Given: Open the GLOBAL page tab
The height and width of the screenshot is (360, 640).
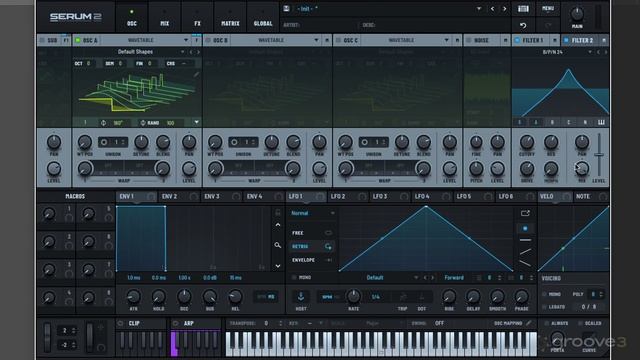Looking at the screenshot, I should click(x=263, y=18).
